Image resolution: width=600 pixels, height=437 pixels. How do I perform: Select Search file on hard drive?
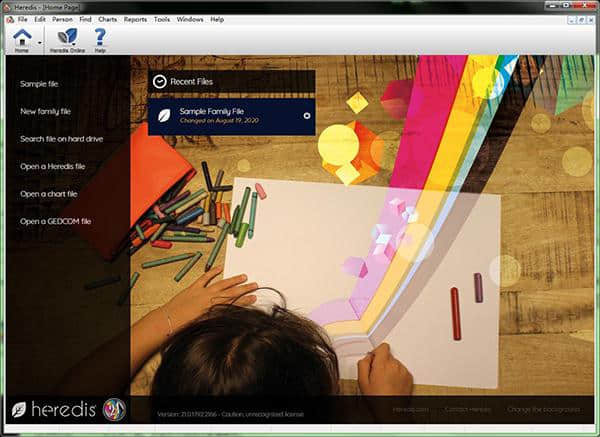(x=62, y=139)
